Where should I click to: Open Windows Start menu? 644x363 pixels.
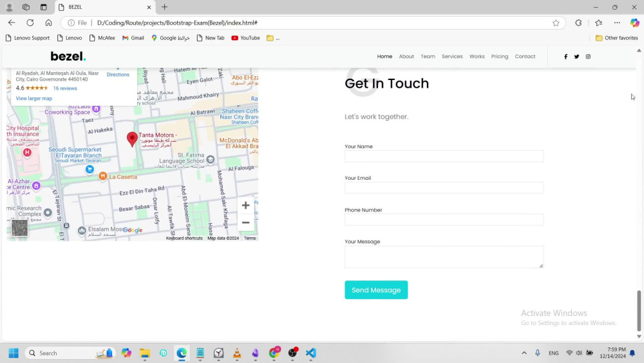tap(14, 353)
